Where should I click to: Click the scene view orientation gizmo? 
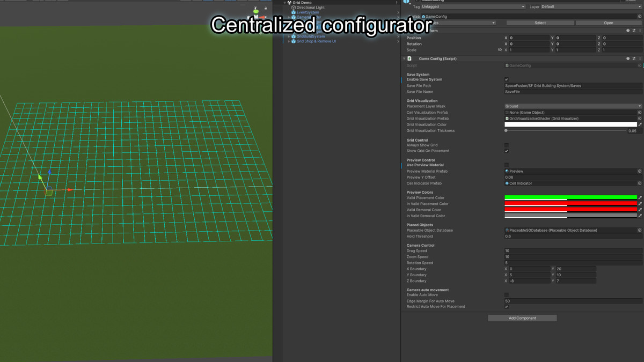pos(257,13)
